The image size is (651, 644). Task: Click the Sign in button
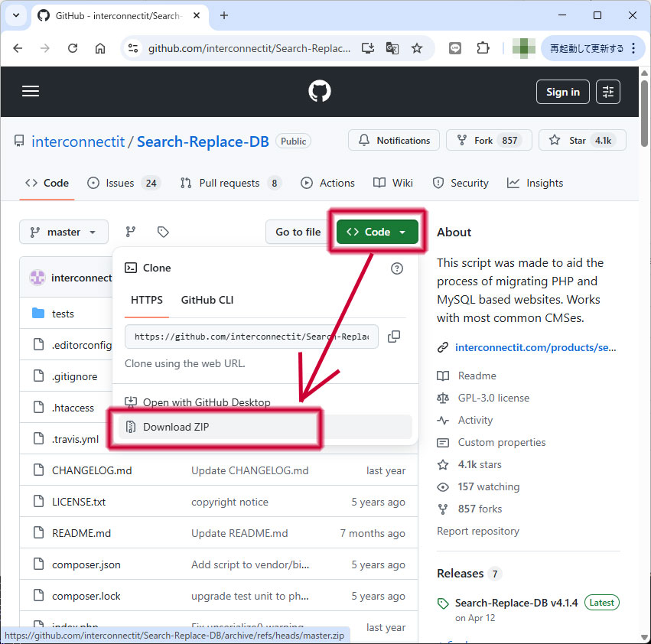[x=562, y=92]
